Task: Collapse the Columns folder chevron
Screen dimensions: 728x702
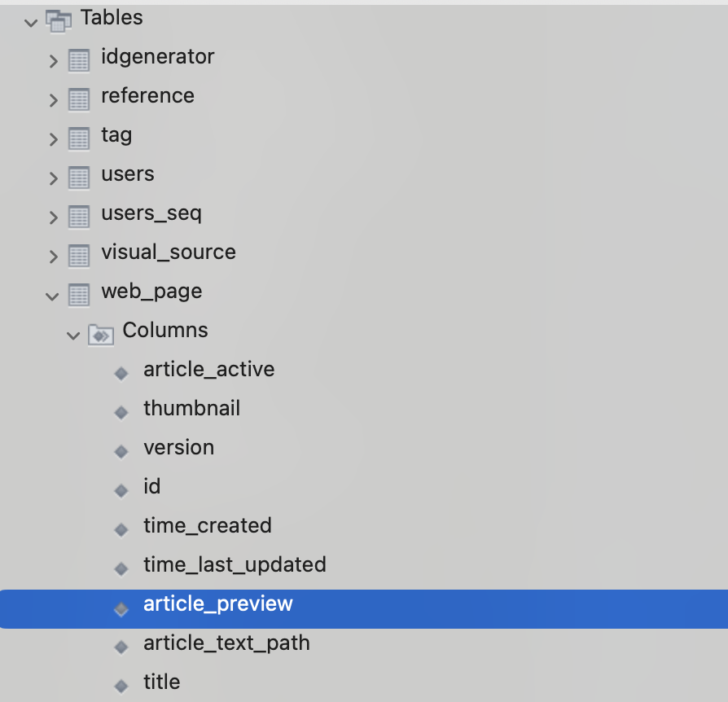Action: (73, 335)
